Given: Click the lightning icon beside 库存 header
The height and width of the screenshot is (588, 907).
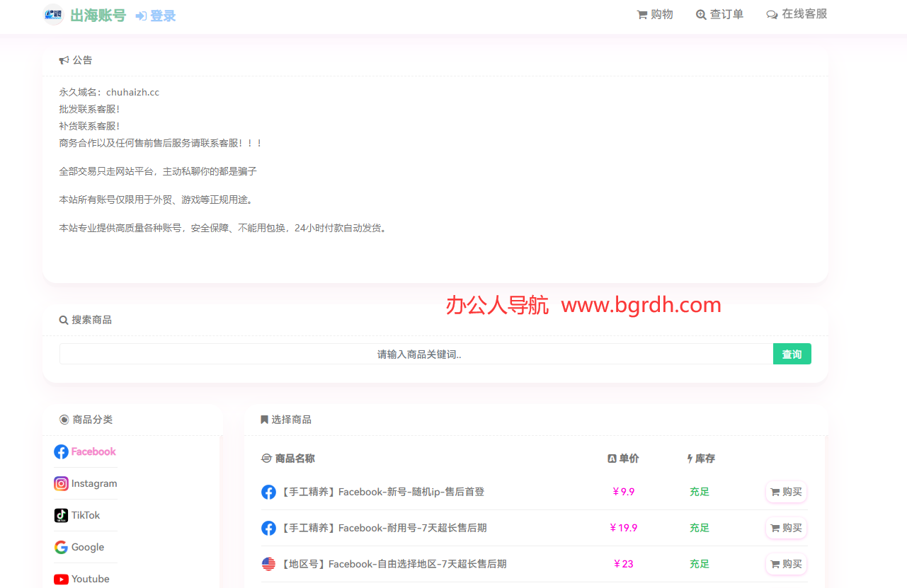Looking at the screenshot, I should [690, 459].
